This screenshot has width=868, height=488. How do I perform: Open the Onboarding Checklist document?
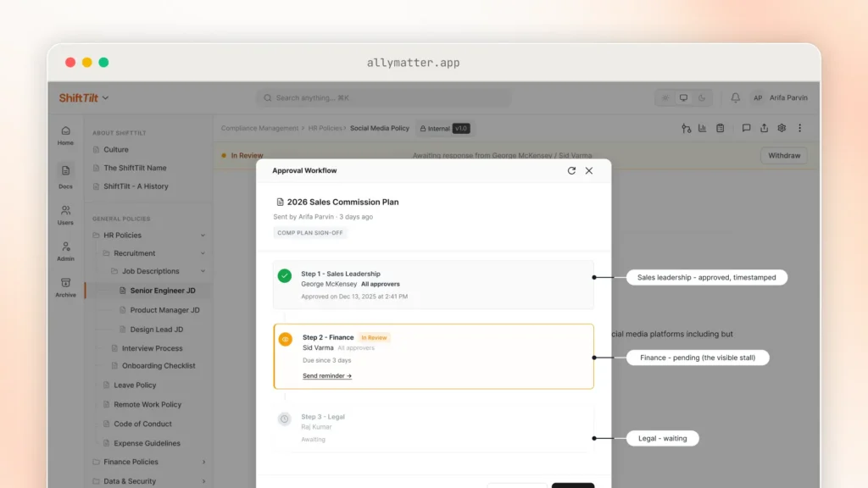click(159, 366)
